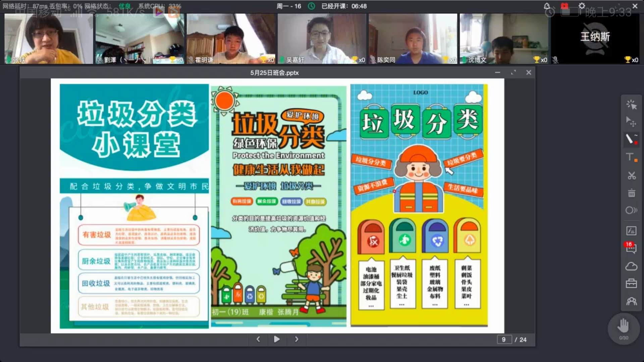Viewport: 644px width, 362px height.
Task: Select the laser pointer click tool
Action: pyautogui.click(x=631, y=105)
